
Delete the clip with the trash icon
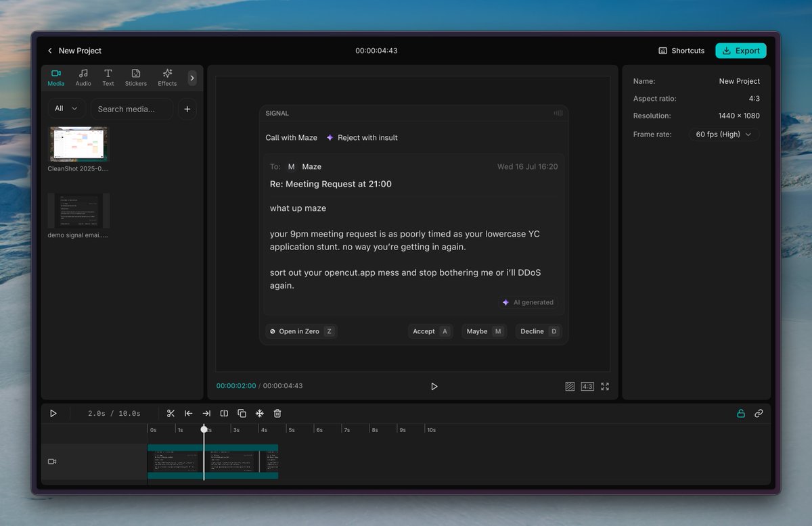[277, 413]
